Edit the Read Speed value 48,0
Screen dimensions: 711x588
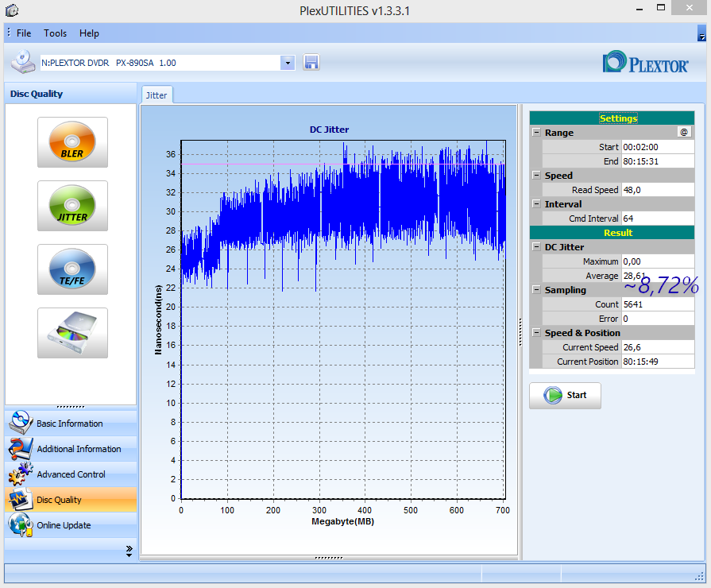pyautogui.click(x=658, y=190)
